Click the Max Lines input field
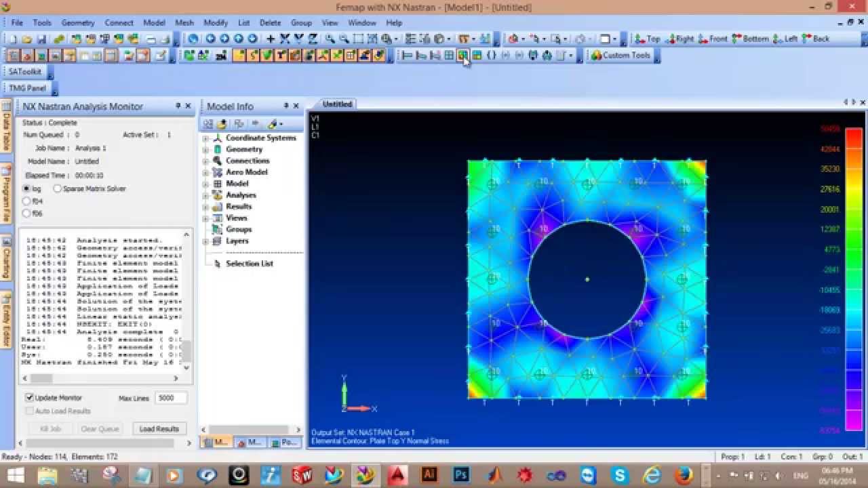Image resolution: width=868 pixels, height=488 pixels. pos(171,398)
